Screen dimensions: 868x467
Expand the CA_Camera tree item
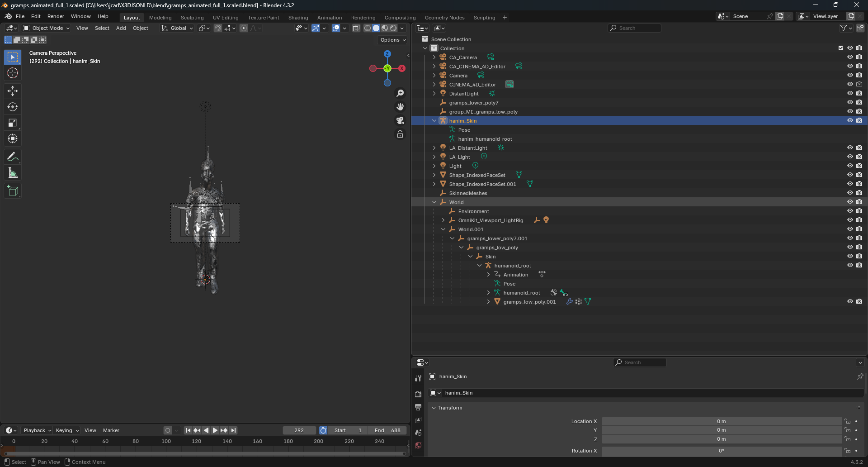click(x=434, y=57)
